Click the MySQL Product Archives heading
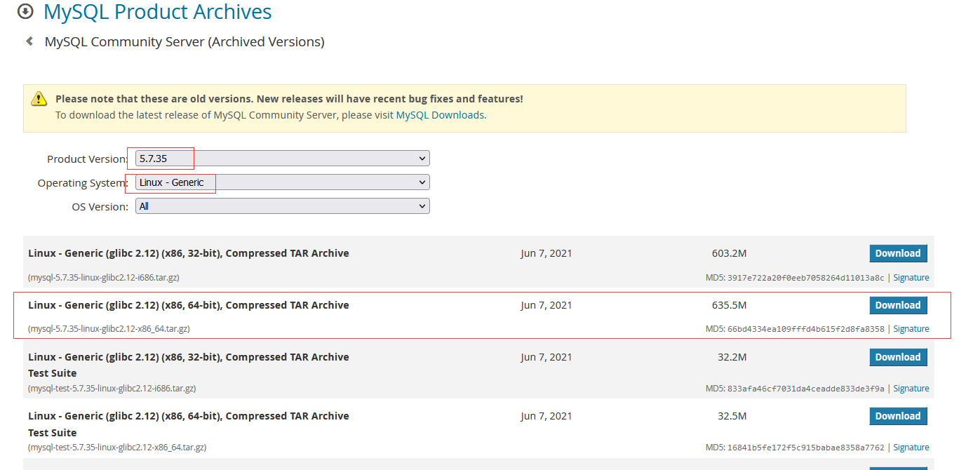The height and width of the screenshot is (470, 980). click(x=158, y=12)
